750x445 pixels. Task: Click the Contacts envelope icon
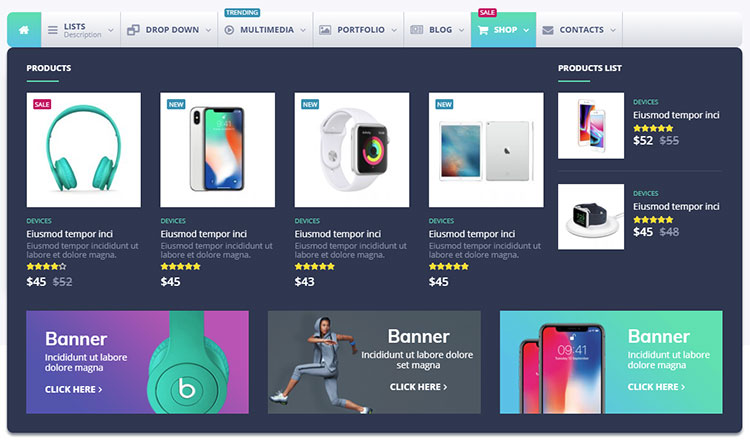(x=548, y=30)
